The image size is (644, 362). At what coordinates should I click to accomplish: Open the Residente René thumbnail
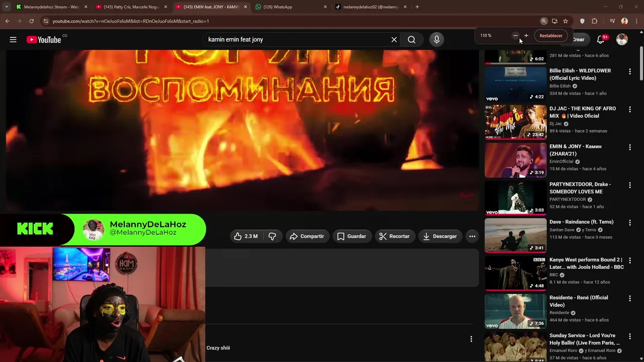coord(515,311)
